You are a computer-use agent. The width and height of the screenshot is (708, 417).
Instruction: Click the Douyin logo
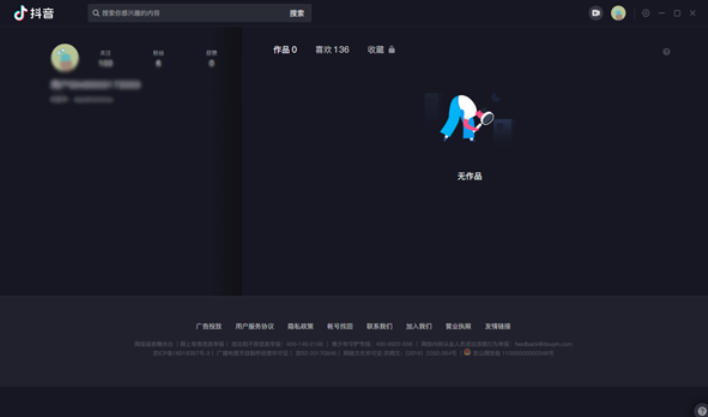[x=34, y=13]
